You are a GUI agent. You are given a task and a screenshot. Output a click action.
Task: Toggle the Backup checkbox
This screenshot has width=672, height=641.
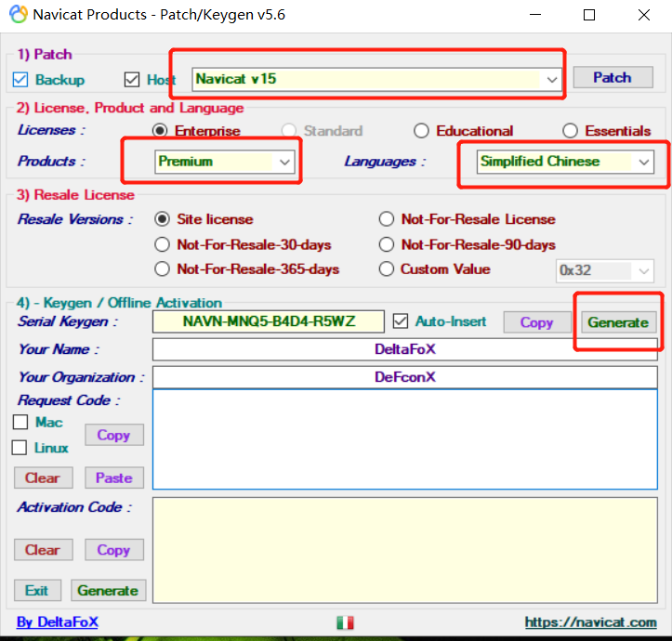20,80
